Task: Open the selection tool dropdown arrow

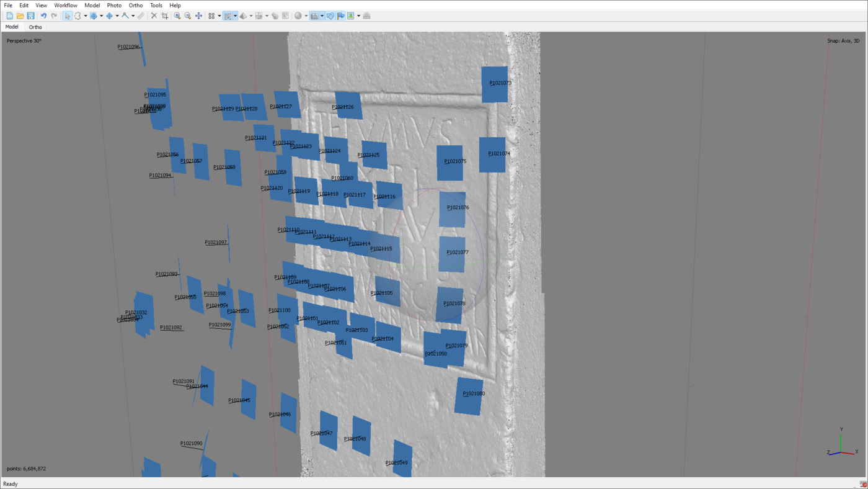Action: 85,16
